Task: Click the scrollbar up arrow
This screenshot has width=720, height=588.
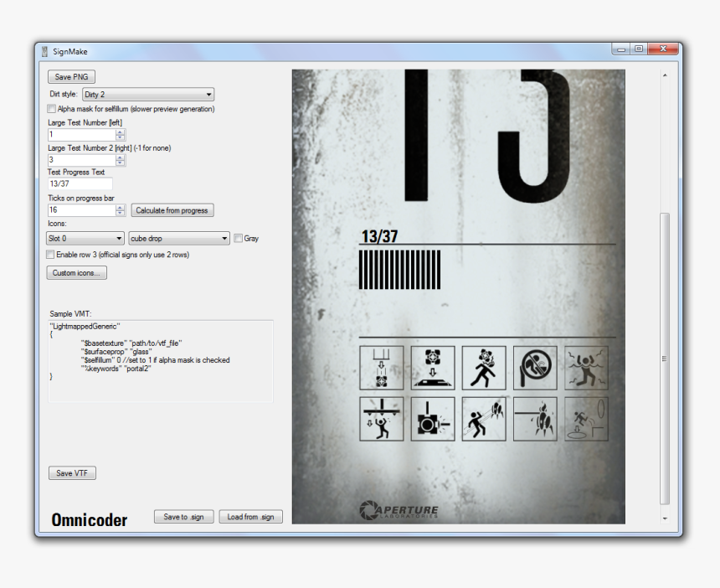Action: [665, 75]
